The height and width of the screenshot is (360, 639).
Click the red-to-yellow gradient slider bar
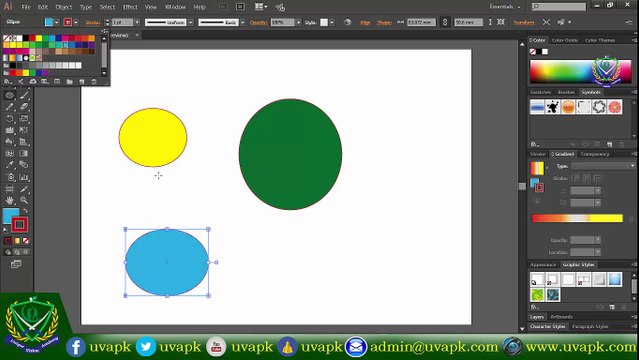pyautogui.click(x=577, y=219)
